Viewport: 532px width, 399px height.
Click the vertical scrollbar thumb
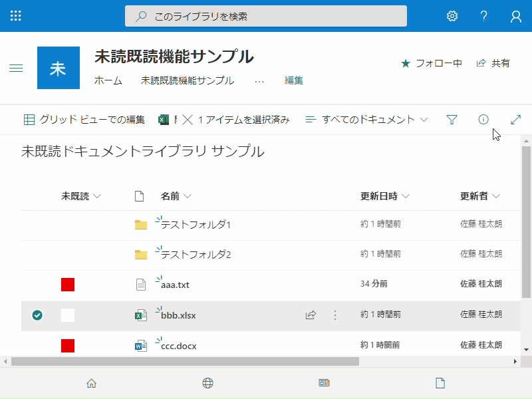click(526, 222)
